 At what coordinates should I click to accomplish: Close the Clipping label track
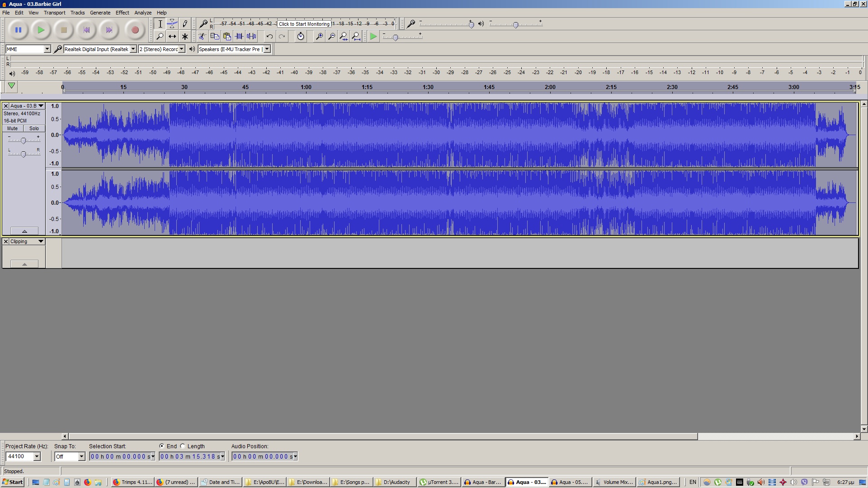(6, 241)
